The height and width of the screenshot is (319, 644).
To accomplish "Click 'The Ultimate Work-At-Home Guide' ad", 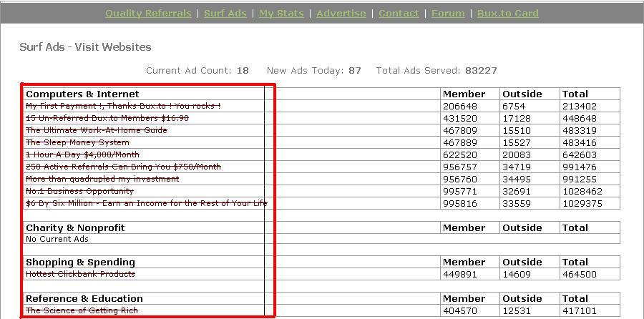I will tap(97, 130).
